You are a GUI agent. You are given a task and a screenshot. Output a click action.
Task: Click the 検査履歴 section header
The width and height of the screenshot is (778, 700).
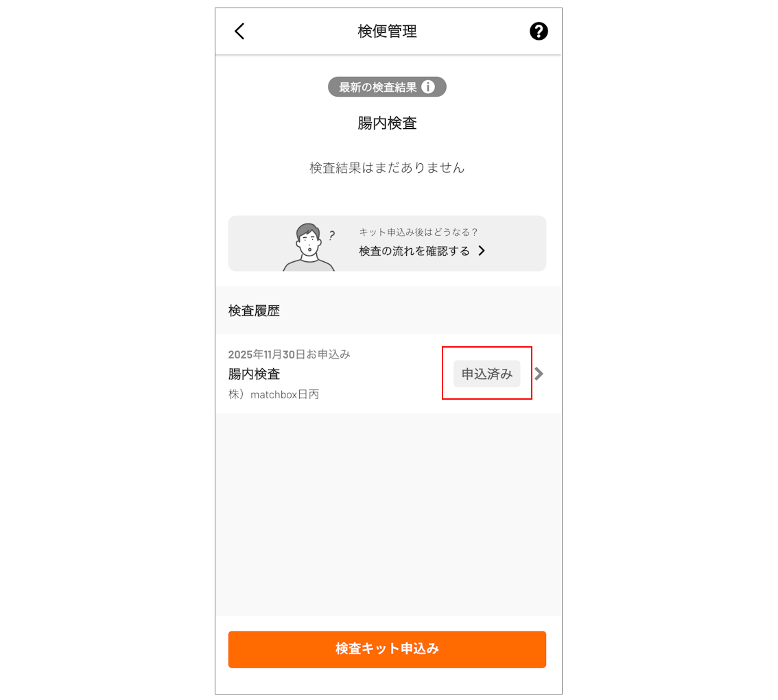(254, 311)
